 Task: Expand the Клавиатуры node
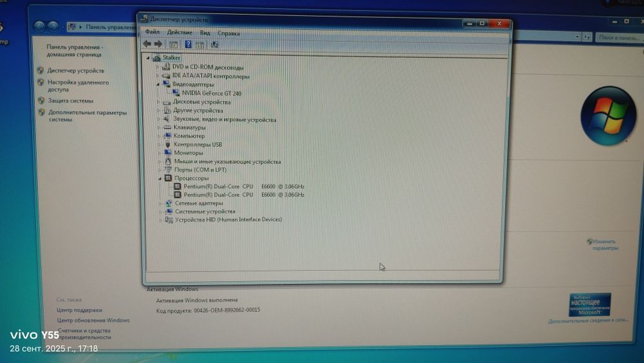[x=159, y=128]
